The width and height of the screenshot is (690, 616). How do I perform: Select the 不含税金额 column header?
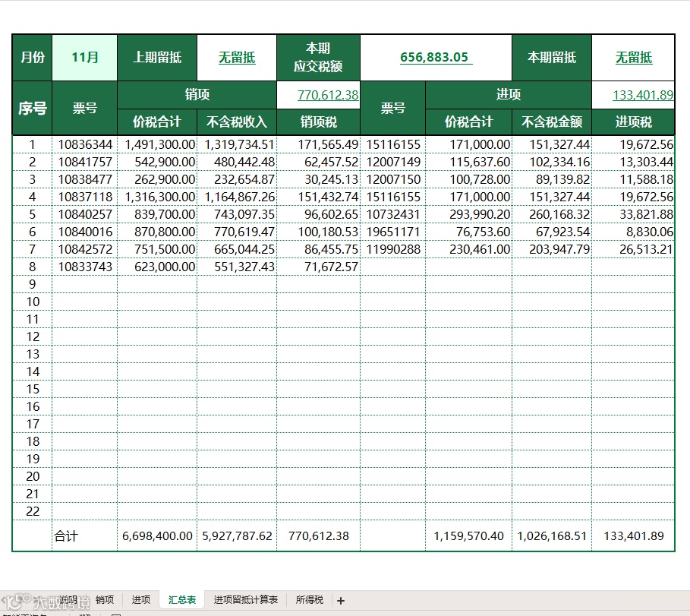552,122
